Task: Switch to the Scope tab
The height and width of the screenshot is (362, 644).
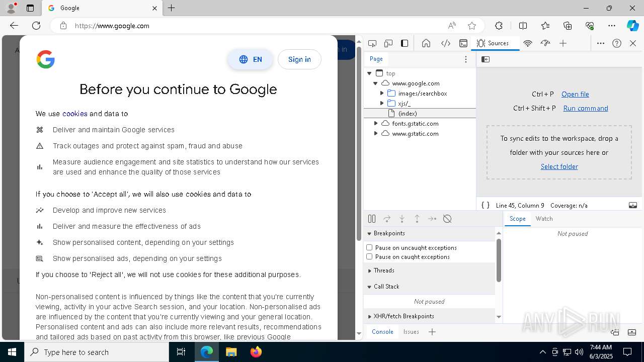Action: [517, 219]
